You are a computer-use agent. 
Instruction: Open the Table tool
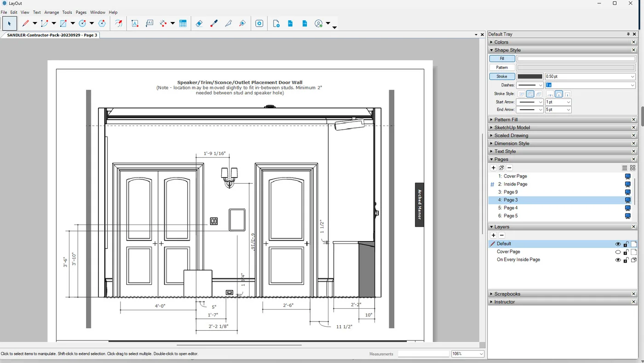[x=183, y=23]
